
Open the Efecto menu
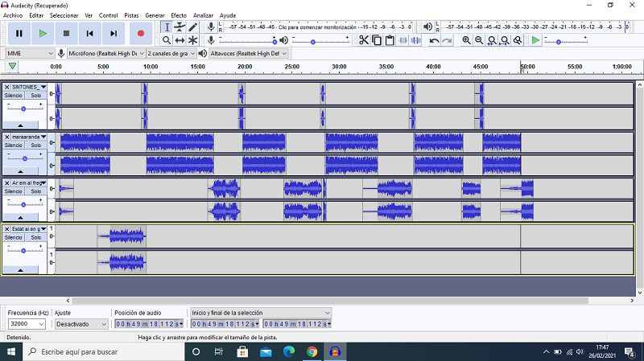coord(178,15)
